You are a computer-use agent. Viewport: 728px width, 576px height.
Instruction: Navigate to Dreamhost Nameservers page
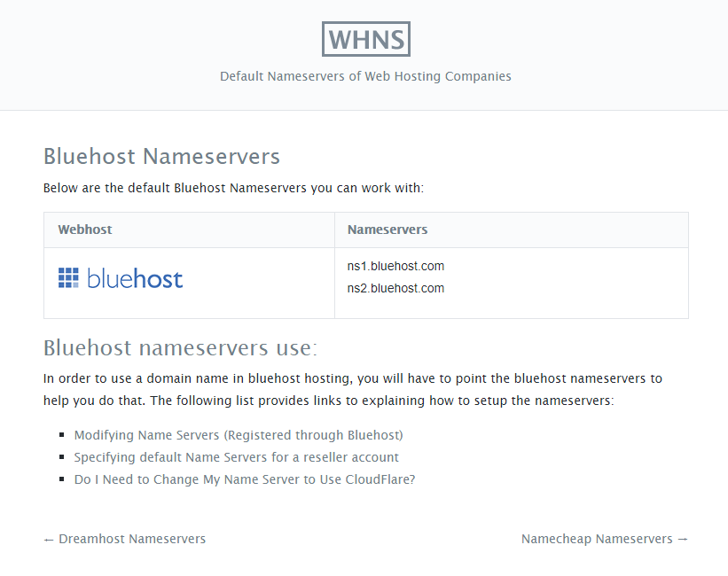(x=130, y=538)
